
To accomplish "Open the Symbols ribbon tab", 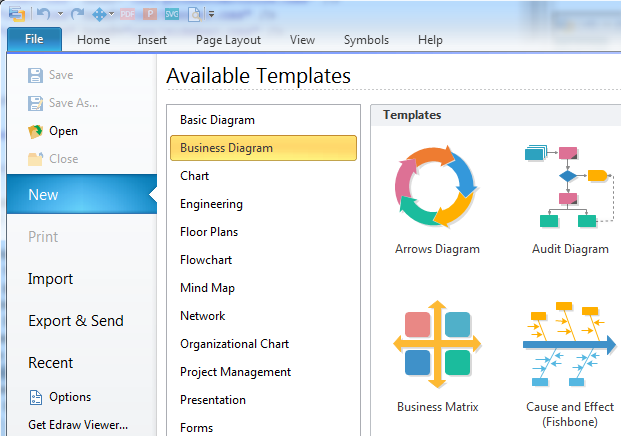I will (366, 40).
